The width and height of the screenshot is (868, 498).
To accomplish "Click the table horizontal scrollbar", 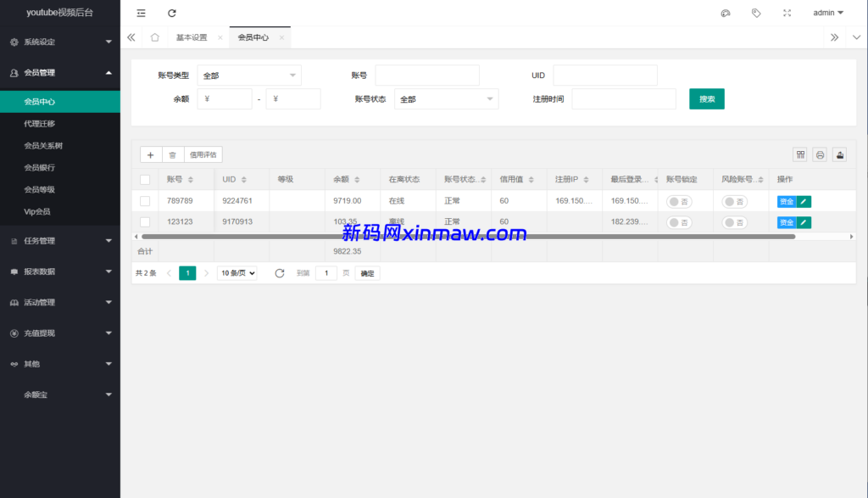I will (x=468, y=237).
